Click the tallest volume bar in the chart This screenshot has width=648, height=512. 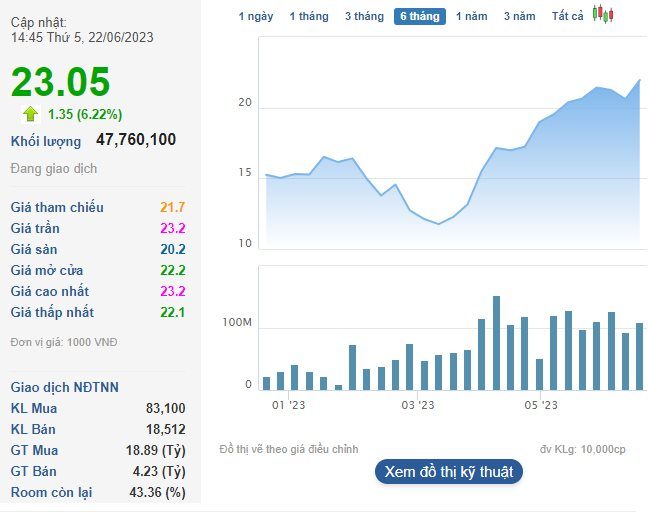click(x=496, y=343)
